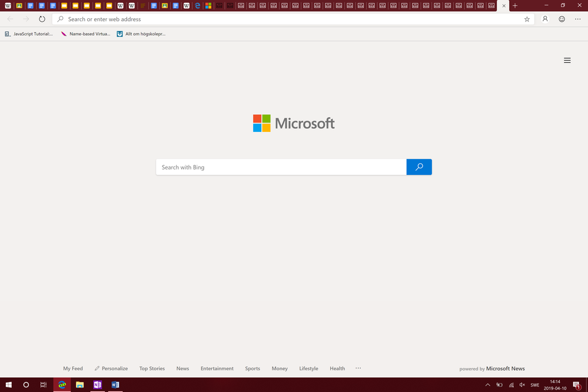Open powered by Microsoft News link

(x=492, y=368)
